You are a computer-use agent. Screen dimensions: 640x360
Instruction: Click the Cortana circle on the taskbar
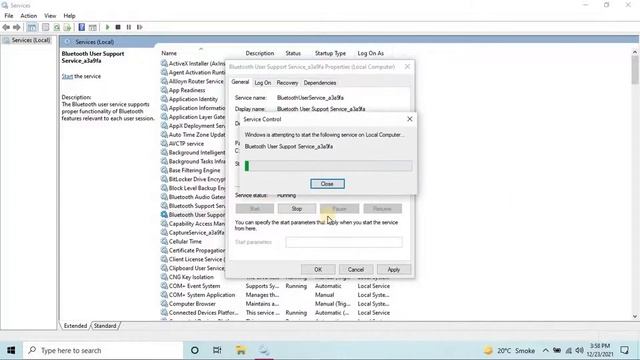pyautogui.click(x=195, y=350)
